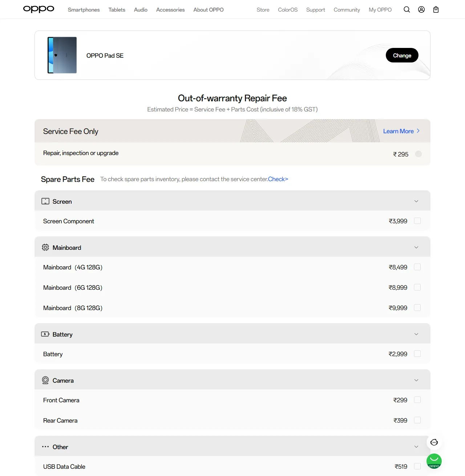
Task: Select the ₹8,999 mainboard price
Action: (398, 287)
